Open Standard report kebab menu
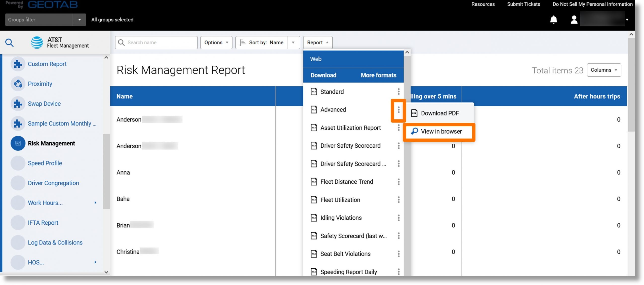Image resolution: width=644 pixels, height=285 pixels. [398, 92]
